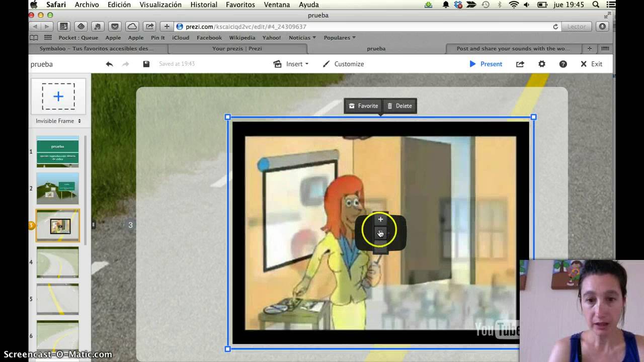
Task: Open the Invisible Frame type dropdown
Action: 58,121
